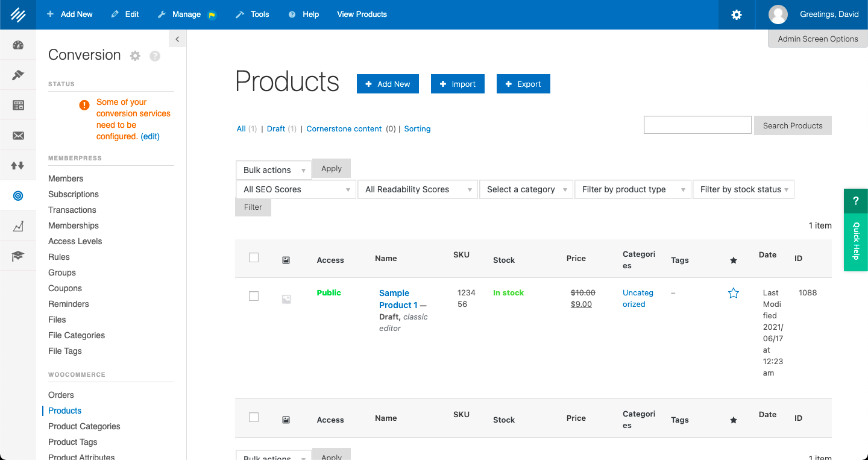Image resolution: width=868 pixels, height=460 pixels.
Task: Open the Bulk actions dropdown
Action: (x=273, y=169)
